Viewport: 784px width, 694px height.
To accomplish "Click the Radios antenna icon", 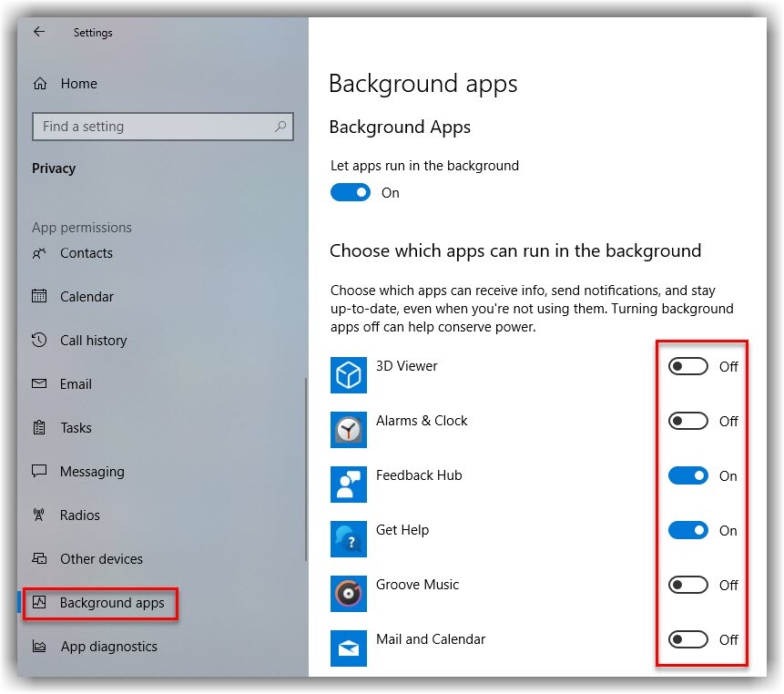I will pos(38,515).
